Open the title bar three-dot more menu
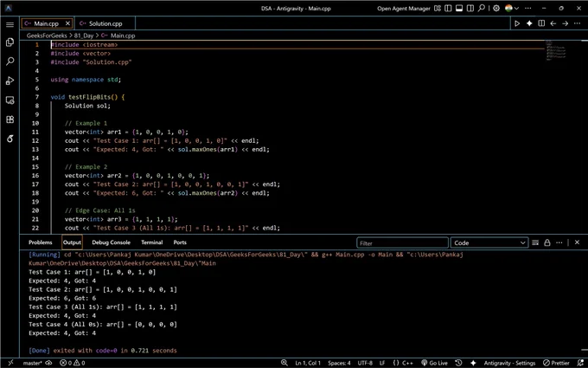588x368 pixels. coord(528,9)
